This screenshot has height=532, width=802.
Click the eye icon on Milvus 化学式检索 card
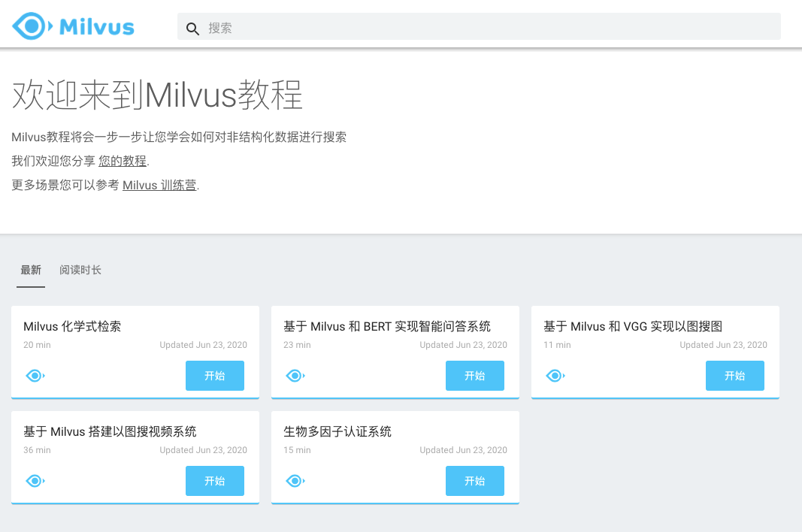click(x=35, y=375)
